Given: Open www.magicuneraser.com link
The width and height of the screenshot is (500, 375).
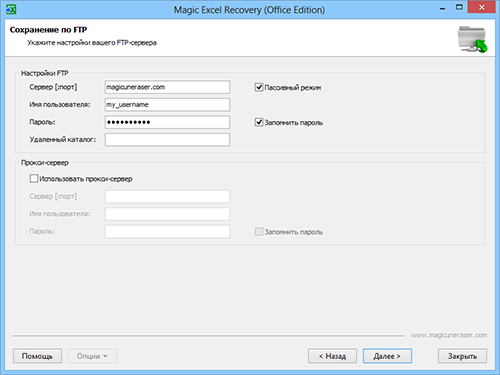Looking at the screenshot, I should pyautogui.click(x=449, y=335).
